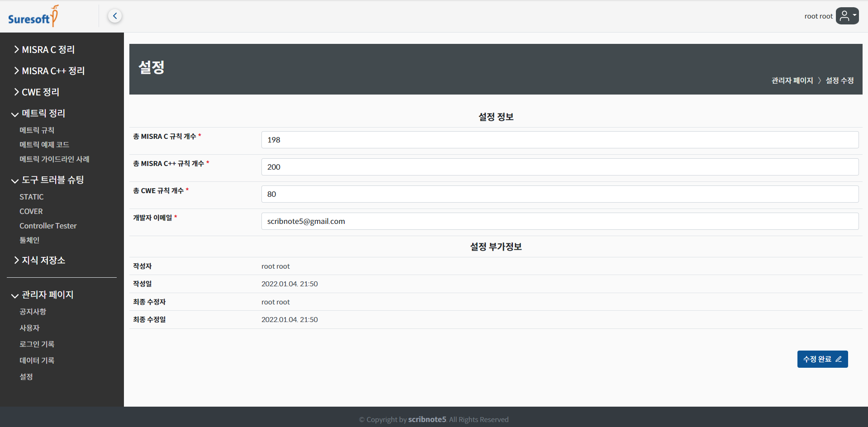
Task: Click the 총 CWE 규칙 개수 field
Action: 560,194
